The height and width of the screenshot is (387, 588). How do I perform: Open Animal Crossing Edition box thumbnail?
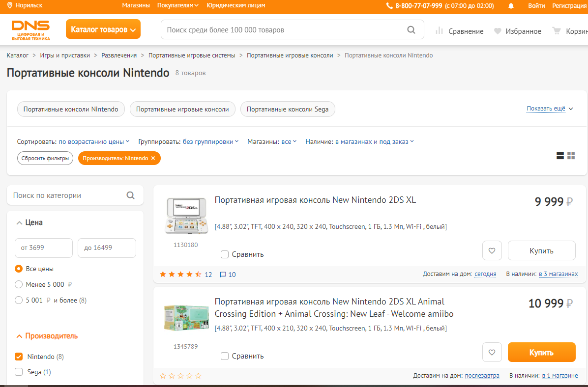click(186, 318)
